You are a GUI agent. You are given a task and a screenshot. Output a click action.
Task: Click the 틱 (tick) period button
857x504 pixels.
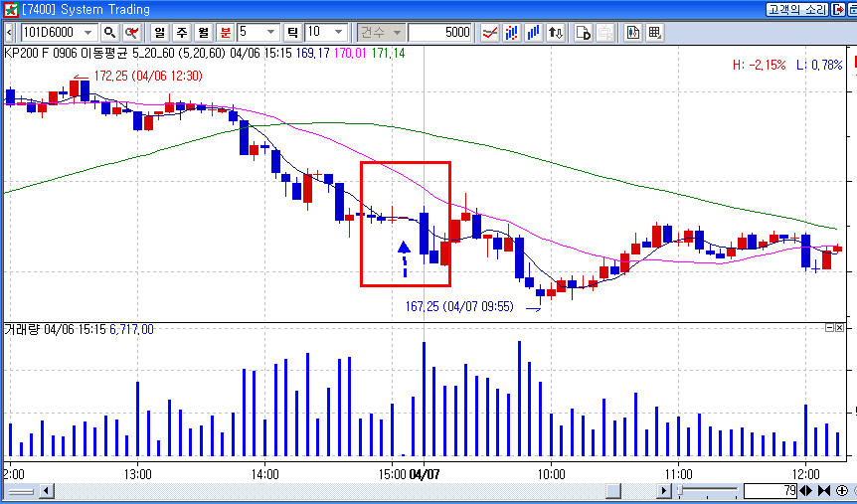point(293,33)
